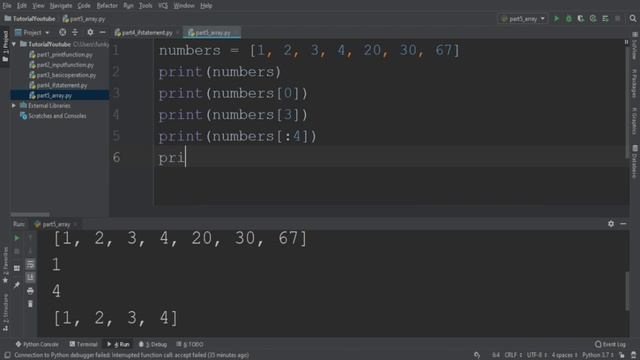Minimize the Run panel with minus icon
640x360 pixels.
(623, 224)
